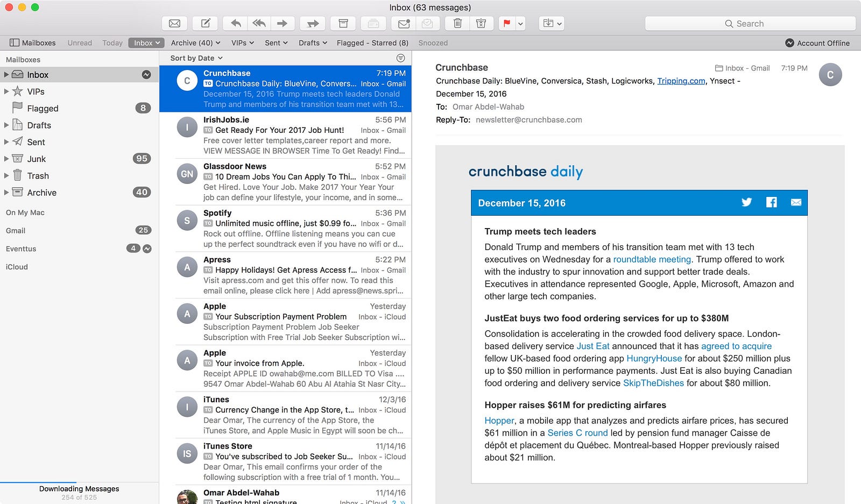Click the Reply All double-arrow icon

coord(259,23)
